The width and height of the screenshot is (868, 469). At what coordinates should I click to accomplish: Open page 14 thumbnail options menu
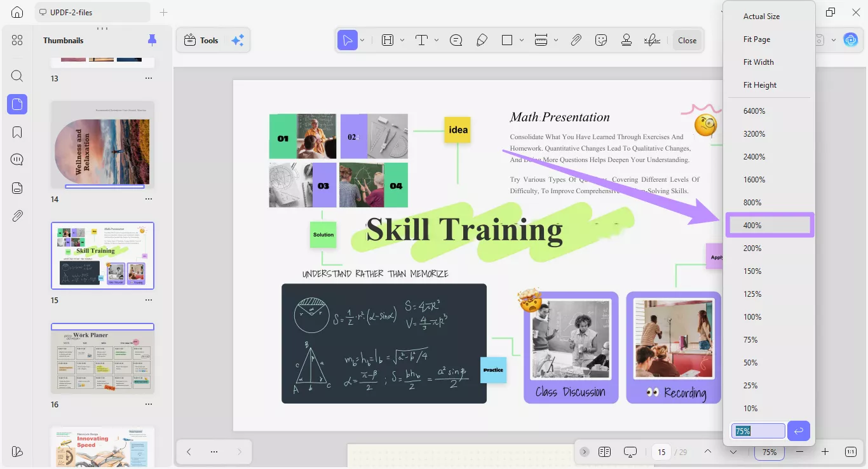click(149, 199)
